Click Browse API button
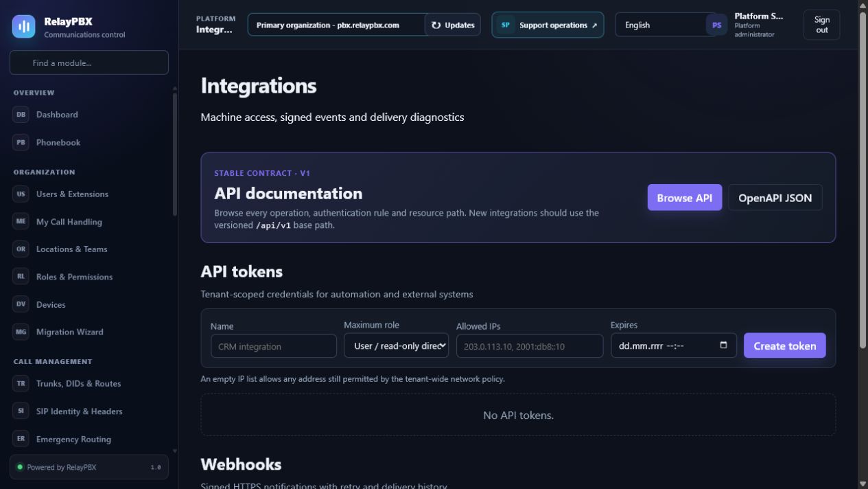868x489 pixels. pyautogui.click(x=685, y=198)
